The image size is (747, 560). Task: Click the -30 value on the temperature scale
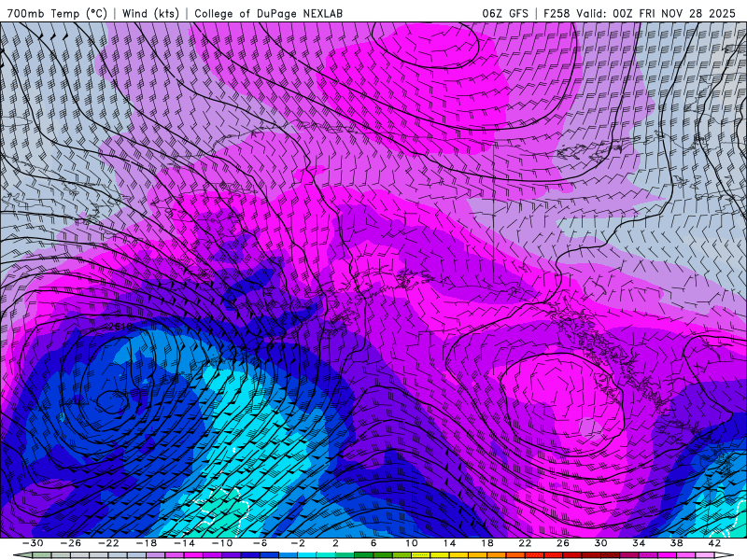coord(33,543)
